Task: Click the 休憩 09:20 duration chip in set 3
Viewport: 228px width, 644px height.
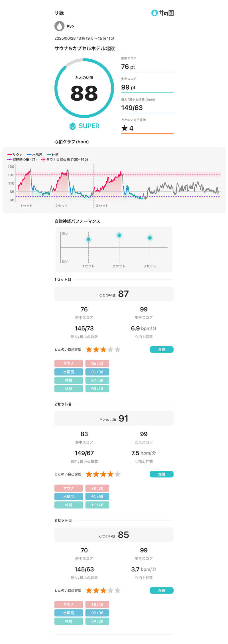Action: pyautogui.click(x=97, y=621)
